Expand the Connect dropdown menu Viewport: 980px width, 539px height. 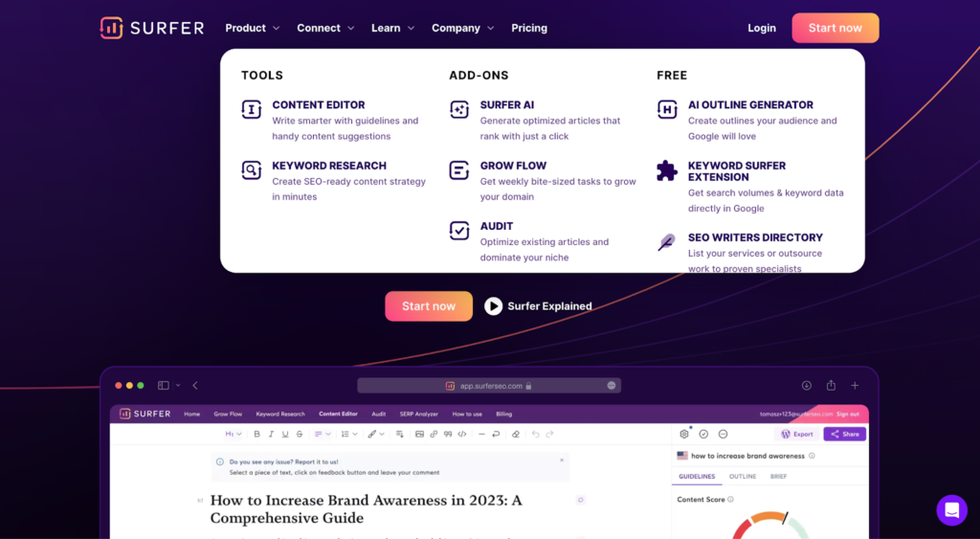pyautogui.click(x=325, y=28)
